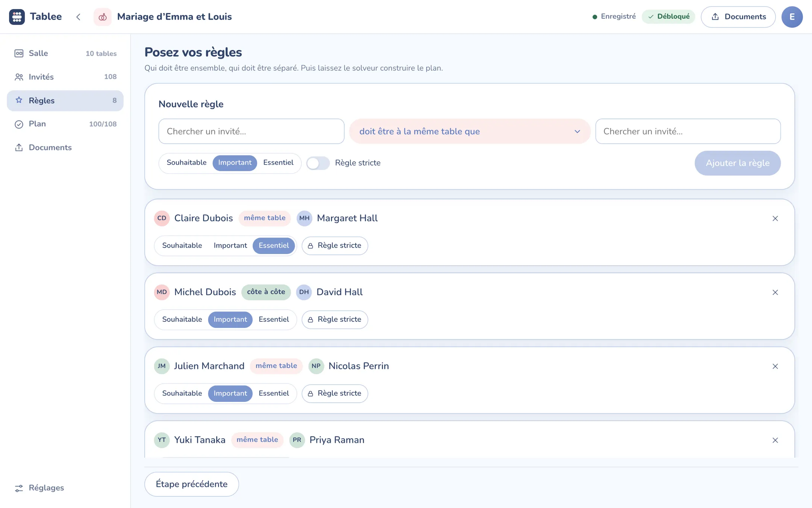Delete the Michel Dubois rule
The image size is (812, 508).
click(775, 292)
